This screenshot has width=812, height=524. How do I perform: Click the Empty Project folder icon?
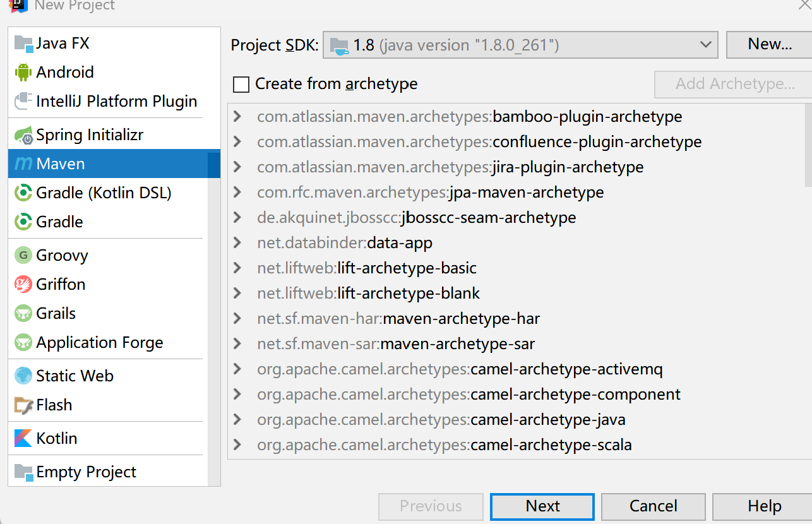[x=23, y=472]
